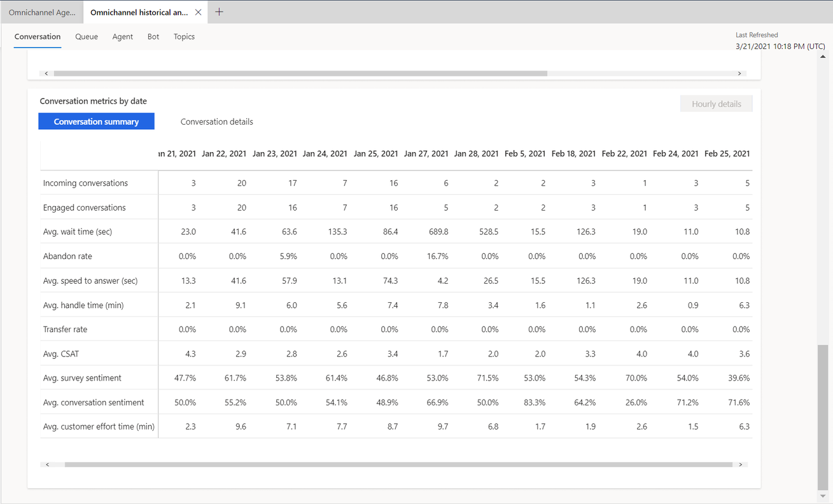Switch to Conversation details view
The height and width of the screenshot is (504, 833).
(217, 122)
